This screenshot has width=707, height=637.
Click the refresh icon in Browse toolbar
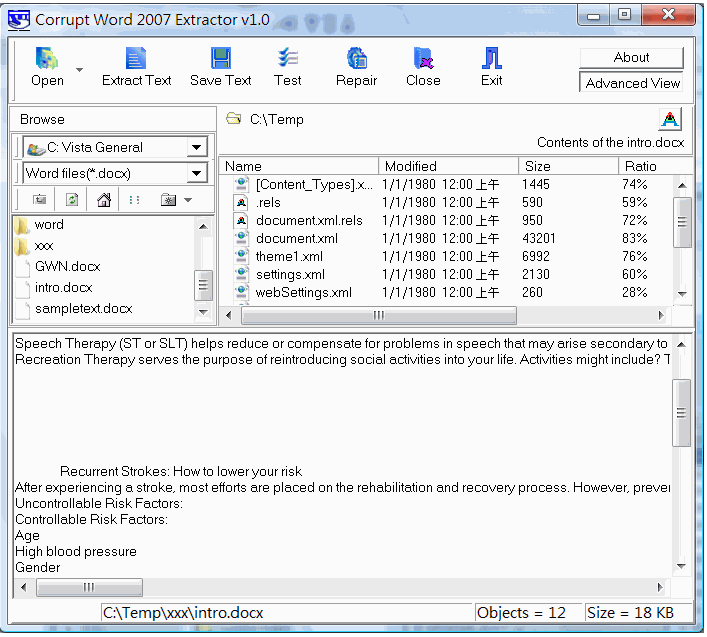tap(72, 200)
